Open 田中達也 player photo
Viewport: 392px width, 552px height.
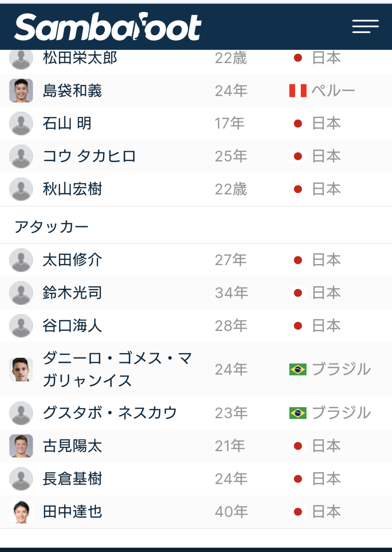tap(21, 512)
